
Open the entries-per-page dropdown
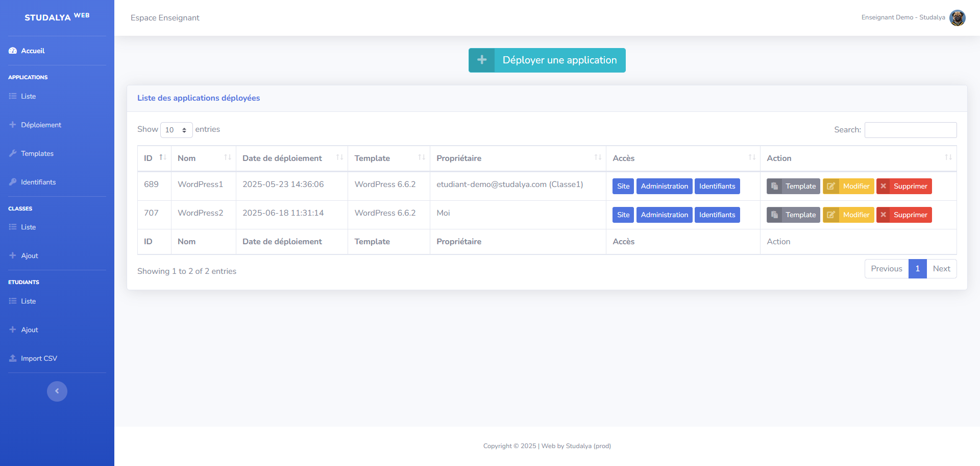(x=176, y=130)
